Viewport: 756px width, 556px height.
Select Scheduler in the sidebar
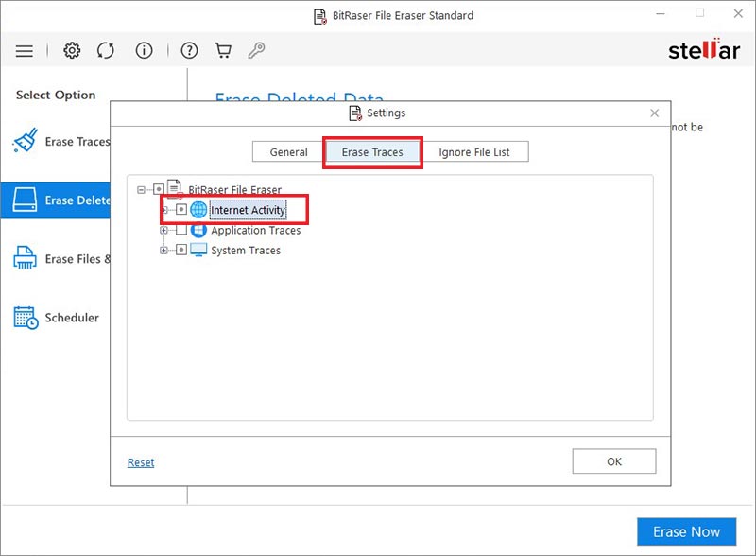coord(56,318)
